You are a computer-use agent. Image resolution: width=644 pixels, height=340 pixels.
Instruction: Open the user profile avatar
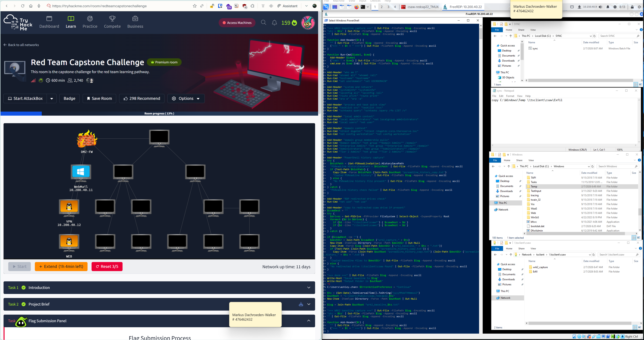pos(308,23)
